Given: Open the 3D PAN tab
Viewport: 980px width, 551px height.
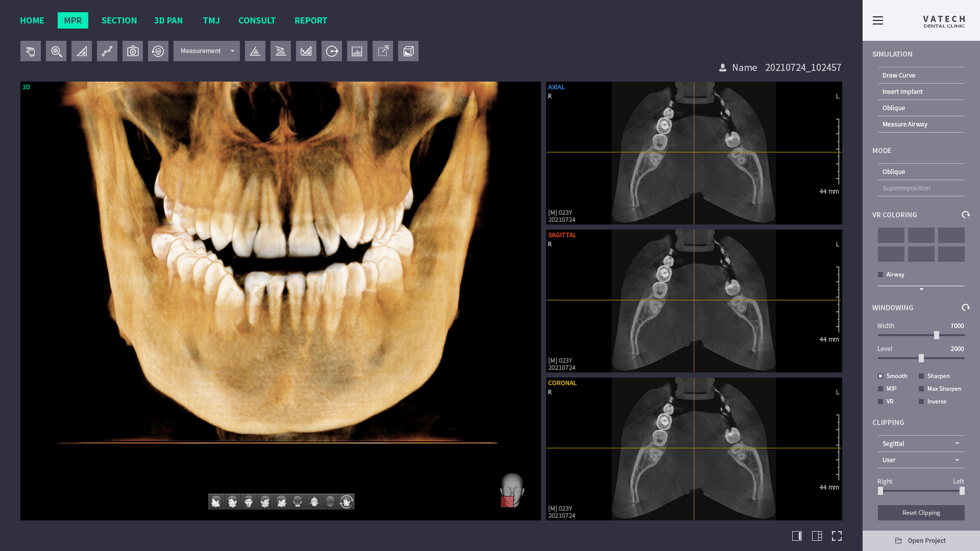Looking at the screenshot, I should pos(168,20).
